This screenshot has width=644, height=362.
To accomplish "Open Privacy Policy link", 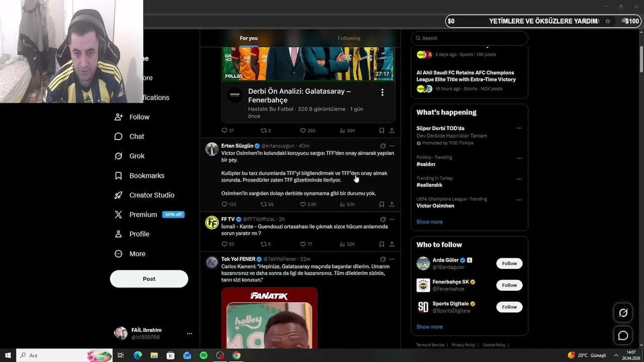I will pyautogui.click(x=463, y=345).
